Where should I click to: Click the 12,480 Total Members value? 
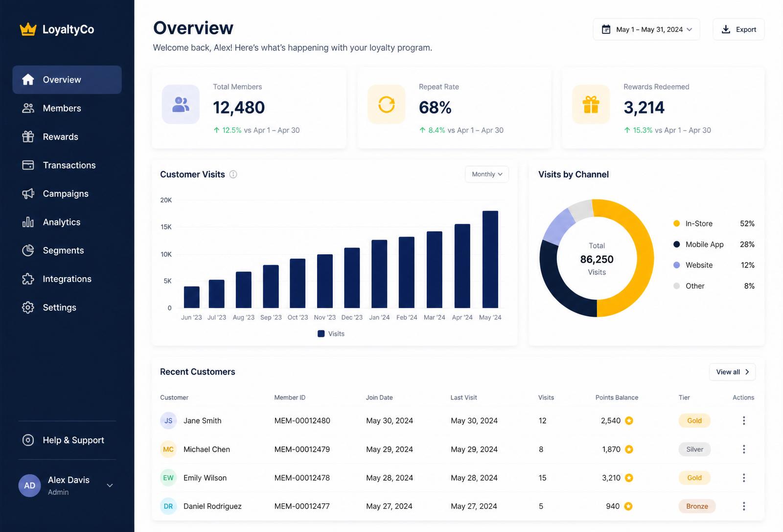239,108
